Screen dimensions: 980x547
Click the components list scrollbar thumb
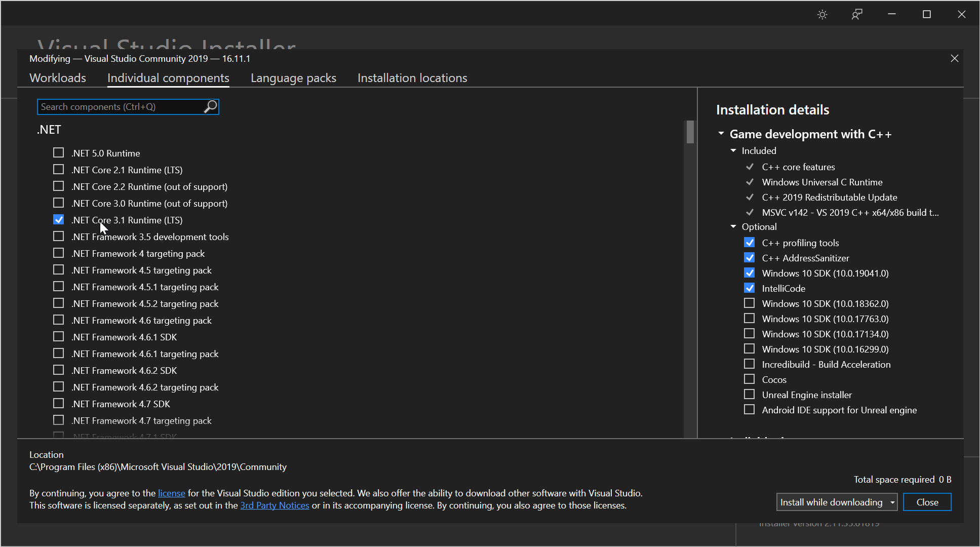tap(690, 132)
